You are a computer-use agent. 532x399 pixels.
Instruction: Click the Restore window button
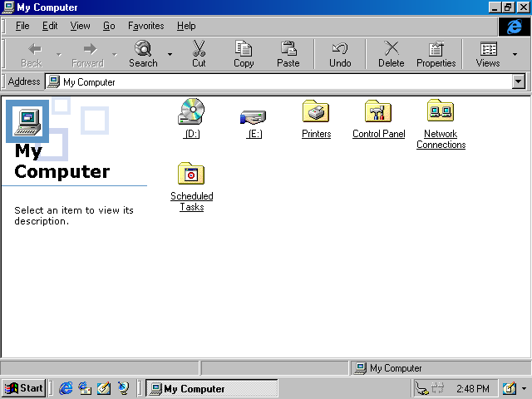(x=508, y=7)
